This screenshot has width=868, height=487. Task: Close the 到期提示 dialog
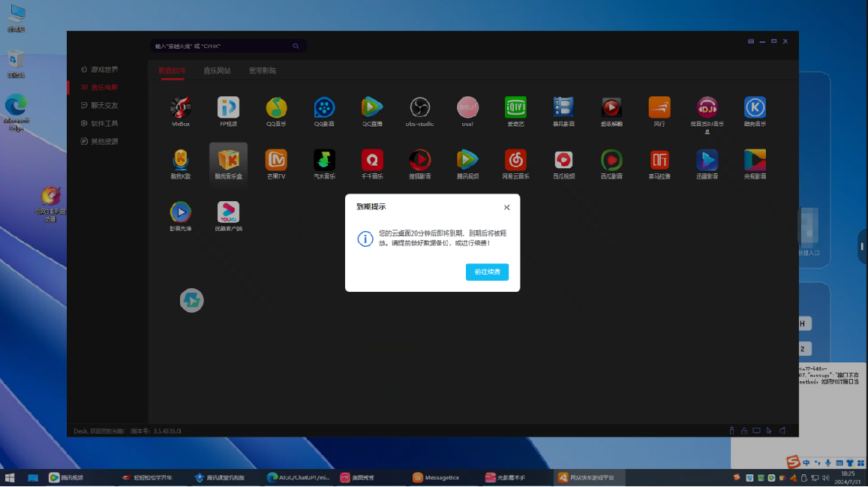tap(506, 208)
